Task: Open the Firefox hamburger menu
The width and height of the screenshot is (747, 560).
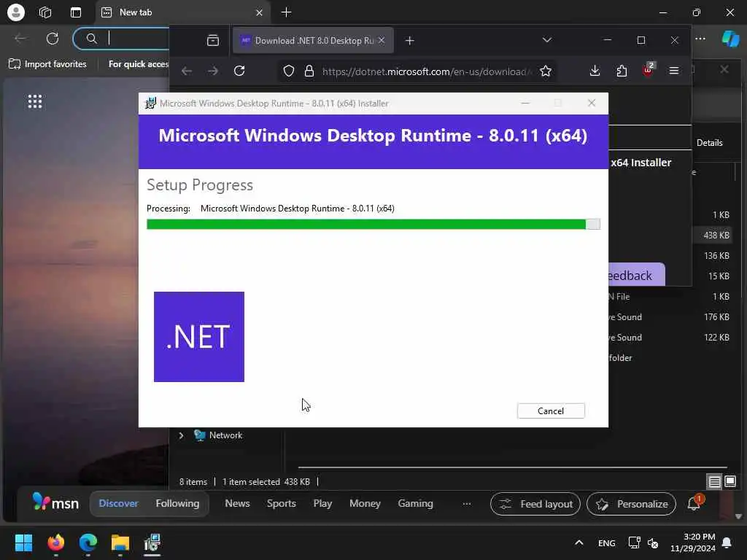Action: pyautogui.click(x=673, y=71)
